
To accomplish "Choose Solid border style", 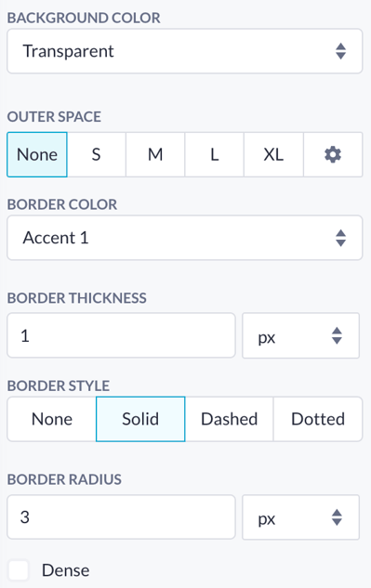I will (140, 419).
